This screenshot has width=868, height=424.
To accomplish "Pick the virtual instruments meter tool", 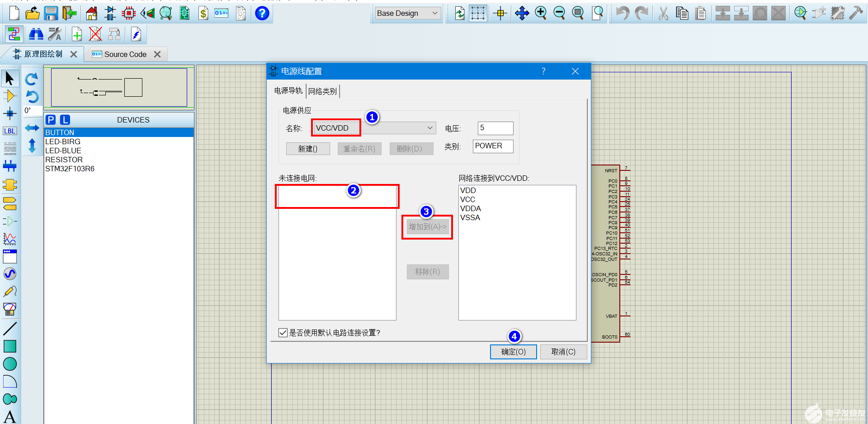I will [x=10, y=309].
